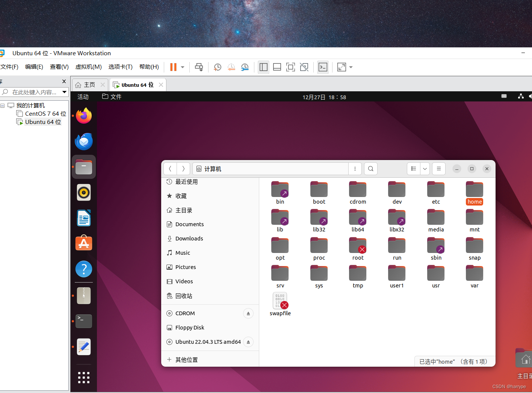Open the view options dropdown chevron

[x=425, y=169]
